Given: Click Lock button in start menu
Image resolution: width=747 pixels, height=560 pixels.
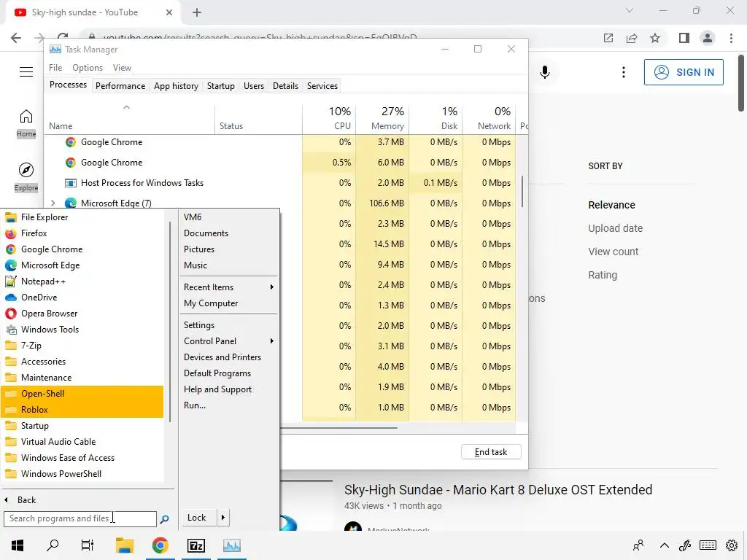Looking at the screenshot, I should [198, 518].
